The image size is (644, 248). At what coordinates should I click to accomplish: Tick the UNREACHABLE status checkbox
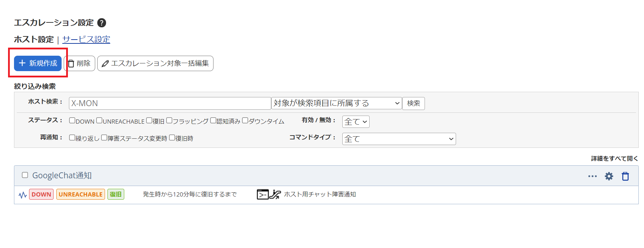(x=99, y=120)
